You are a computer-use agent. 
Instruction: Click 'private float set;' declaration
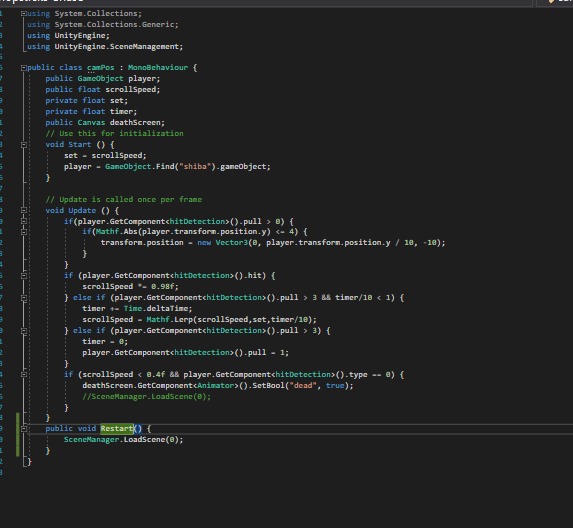tap(87, 100)
